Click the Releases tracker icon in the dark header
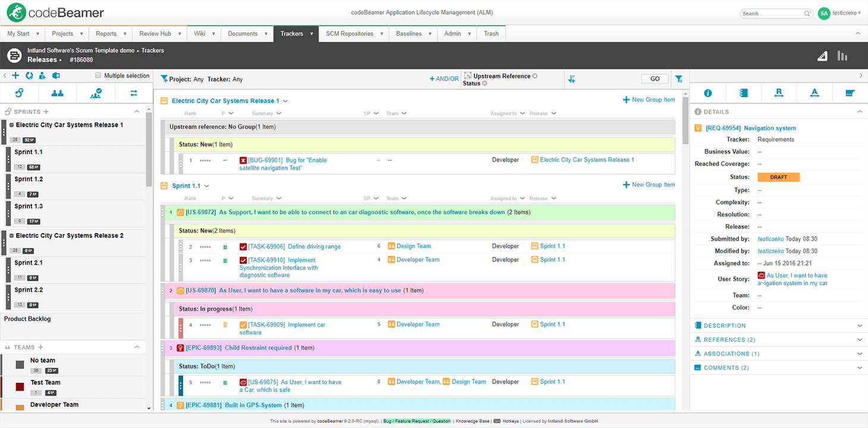The image size is (868, 428). 14,56
